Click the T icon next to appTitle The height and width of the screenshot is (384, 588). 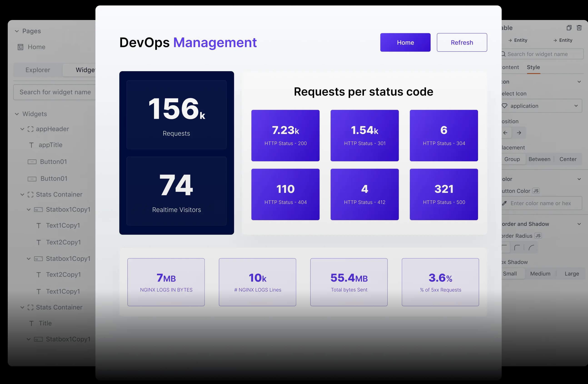pos(31,145)
